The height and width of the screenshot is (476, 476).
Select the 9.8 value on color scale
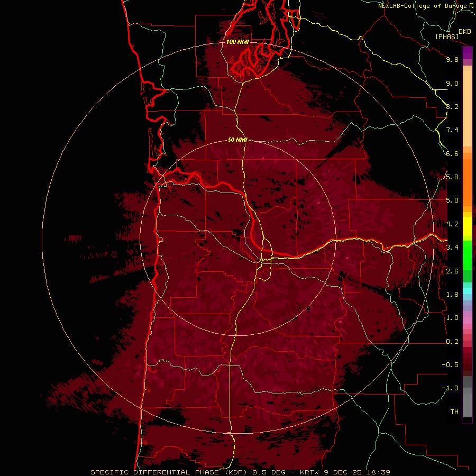(452, 59)
